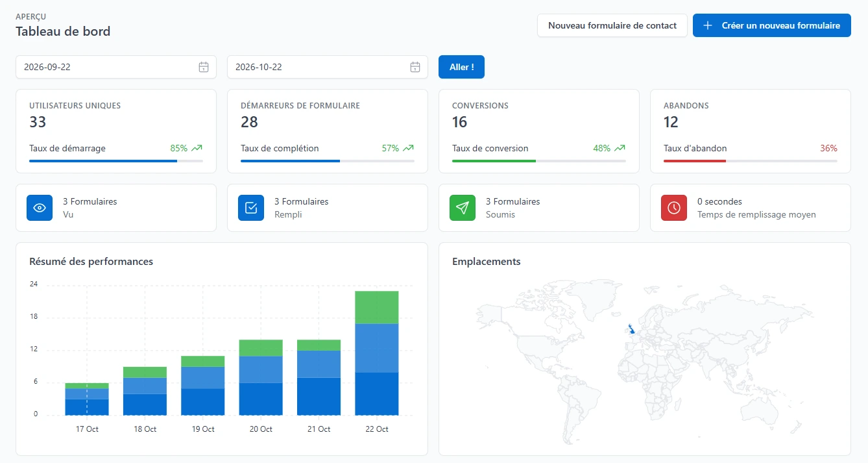Click the Abandons value 12
This screenshot has width=868, height=463.
[x=671, y=122]
